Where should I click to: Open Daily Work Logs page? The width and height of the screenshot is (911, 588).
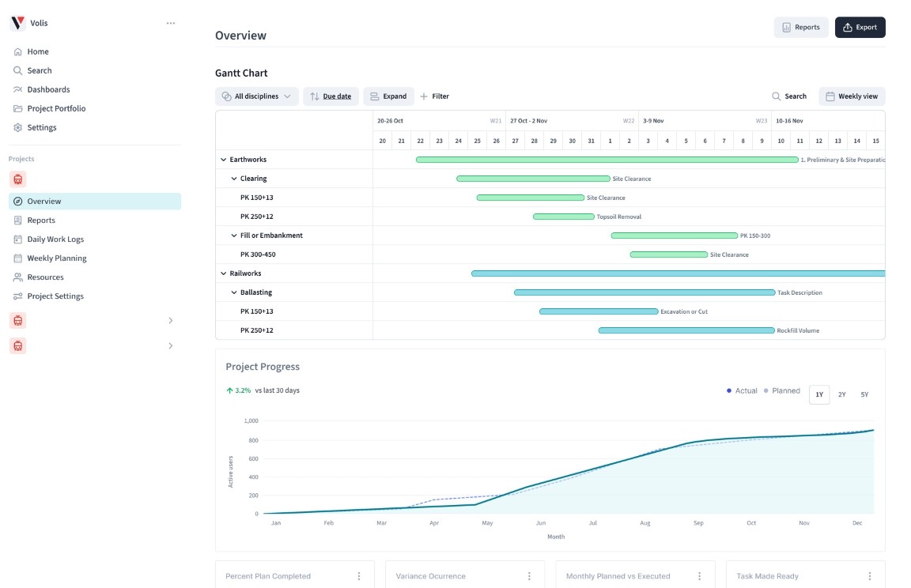click(55, 239)
